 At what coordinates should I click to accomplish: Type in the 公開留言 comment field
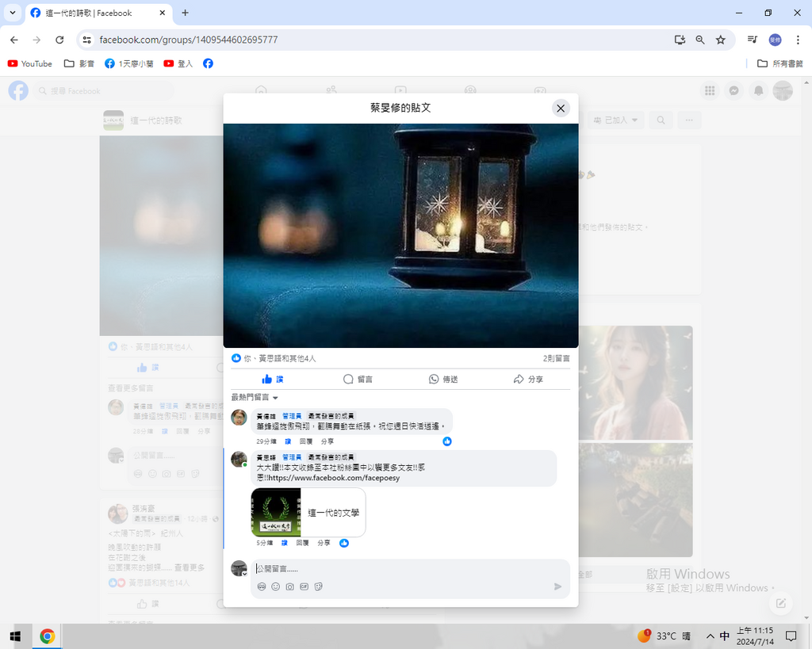[x=396, y=569]
